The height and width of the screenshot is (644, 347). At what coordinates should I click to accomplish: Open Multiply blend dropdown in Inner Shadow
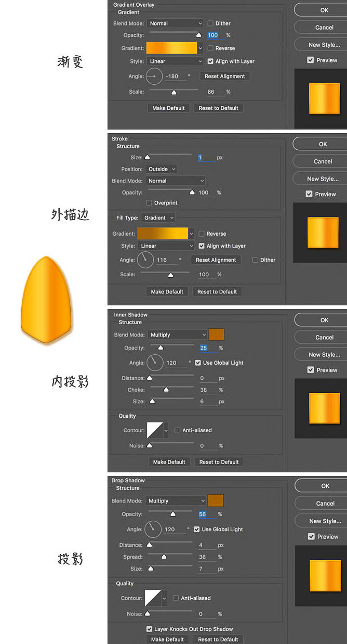point(178,335)
